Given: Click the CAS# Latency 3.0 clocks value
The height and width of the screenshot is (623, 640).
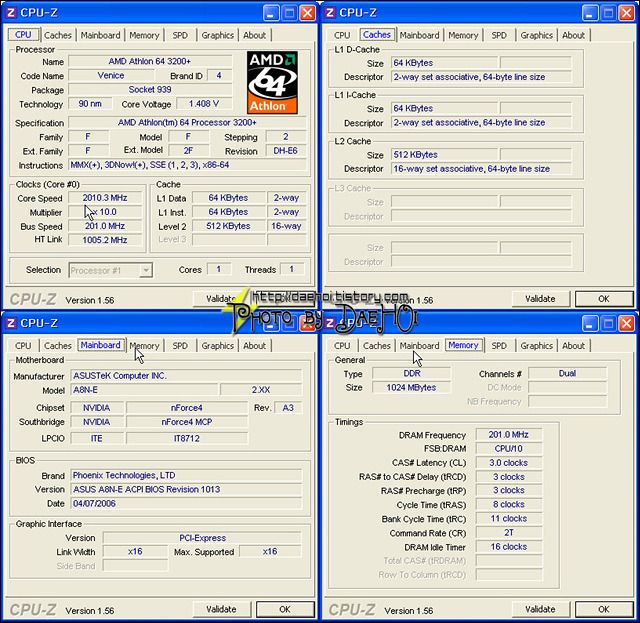Looking at the screenshot, I should [509, 463].
